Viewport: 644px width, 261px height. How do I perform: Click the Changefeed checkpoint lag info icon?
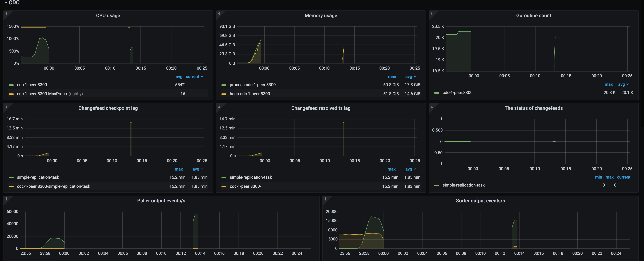pos(6,107)
